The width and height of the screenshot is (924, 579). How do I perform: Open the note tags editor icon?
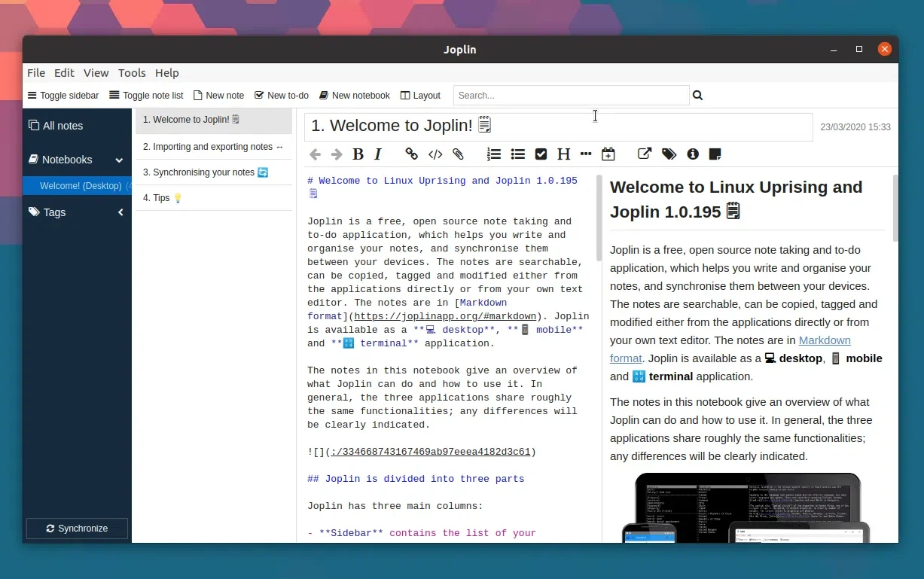coord(669,154)
